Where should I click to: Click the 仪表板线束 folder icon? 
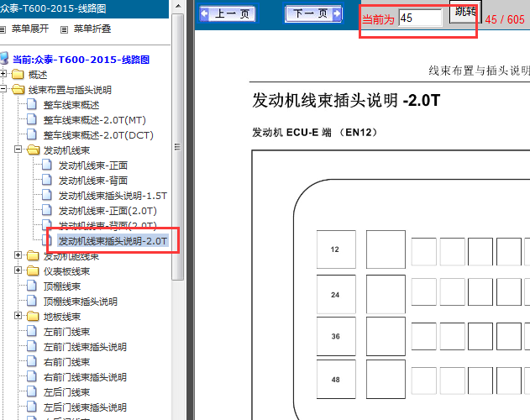(33, 270)
